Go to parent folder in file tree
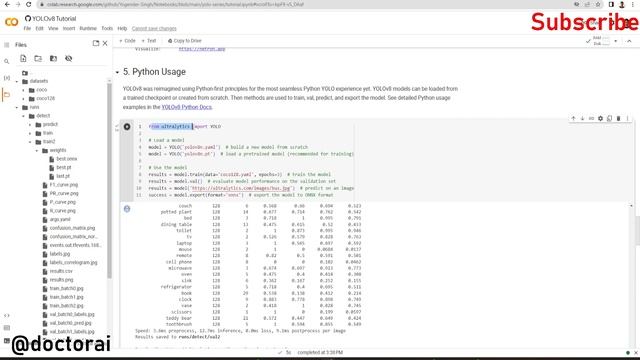The width and height of the screenshot is (640, 360). [25, 73]
